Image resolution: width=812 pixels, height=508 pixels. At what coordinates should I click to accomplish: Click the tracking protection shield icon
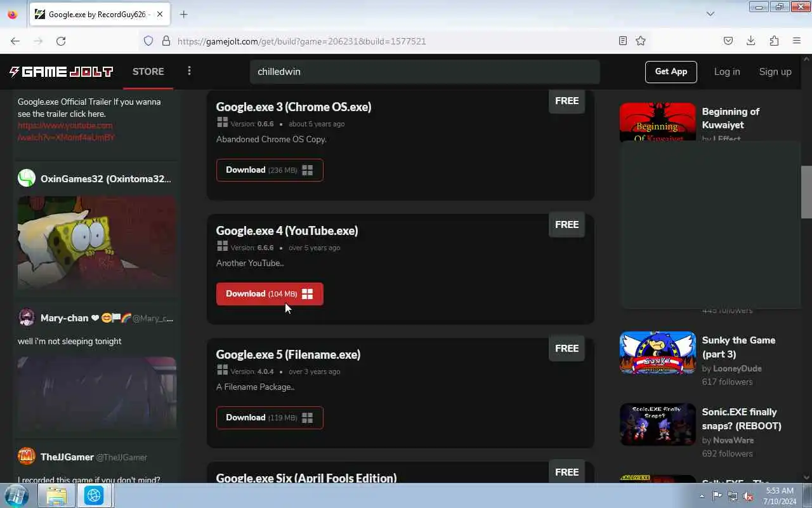148,41
